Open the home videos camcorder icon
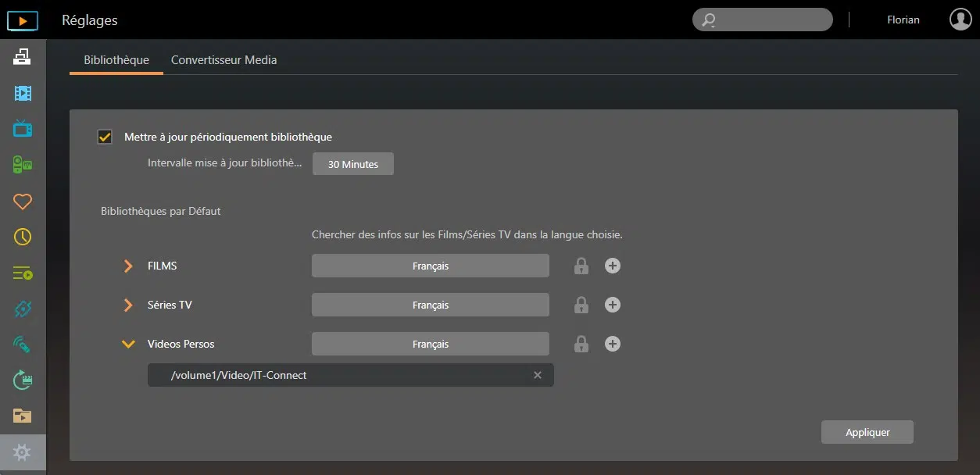Viewport: 980px width, 475px height. 23,165
